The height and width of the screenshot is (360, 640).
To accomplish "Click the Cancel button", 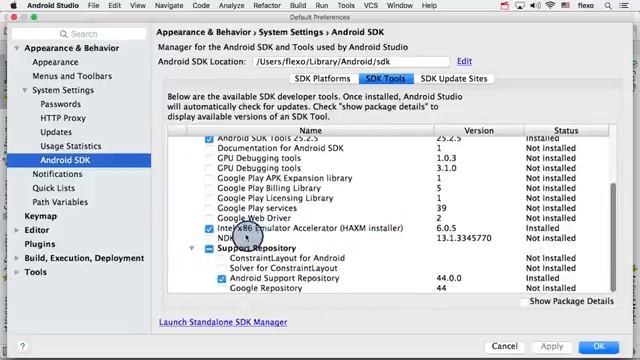I will 504,347.
